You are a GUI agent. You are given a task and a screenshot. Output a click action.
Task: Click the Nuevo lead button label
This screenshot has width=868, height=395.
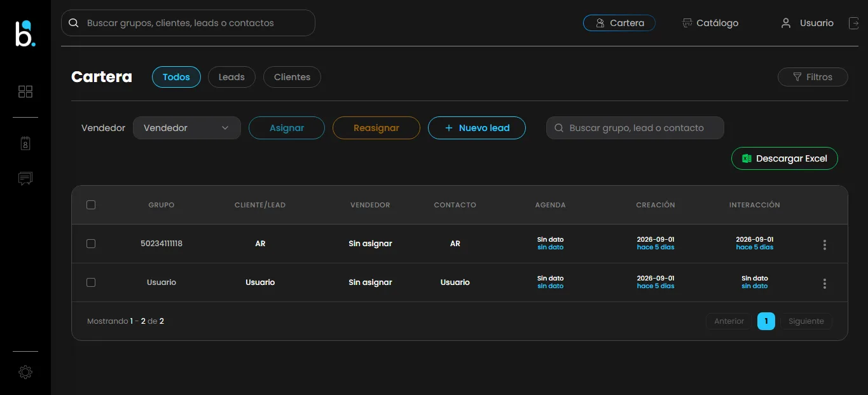pyautogui.click(x=485, y=128)
